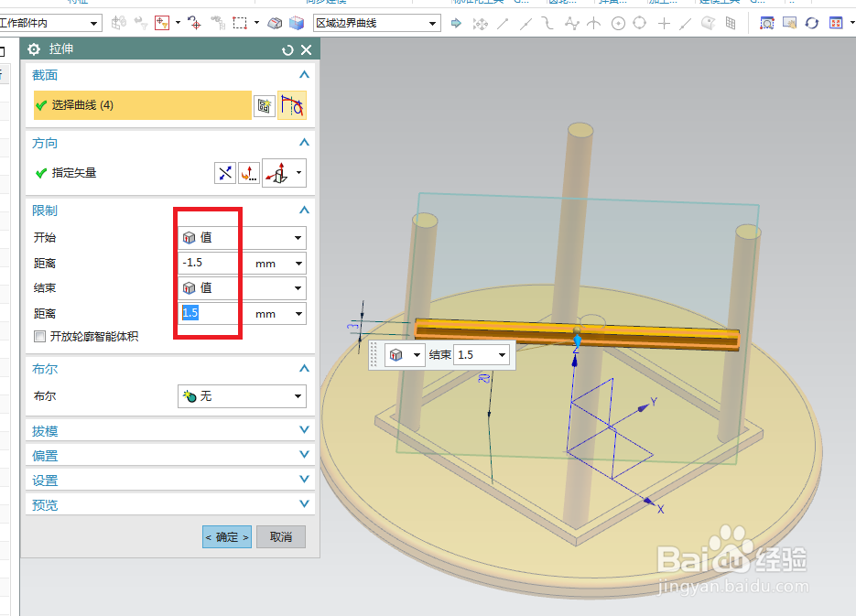Image resolution: width=856 pixels, height=616 pixels.
Task: Click the sketch section icon beside 选择曲线
Action: (265, 106)
